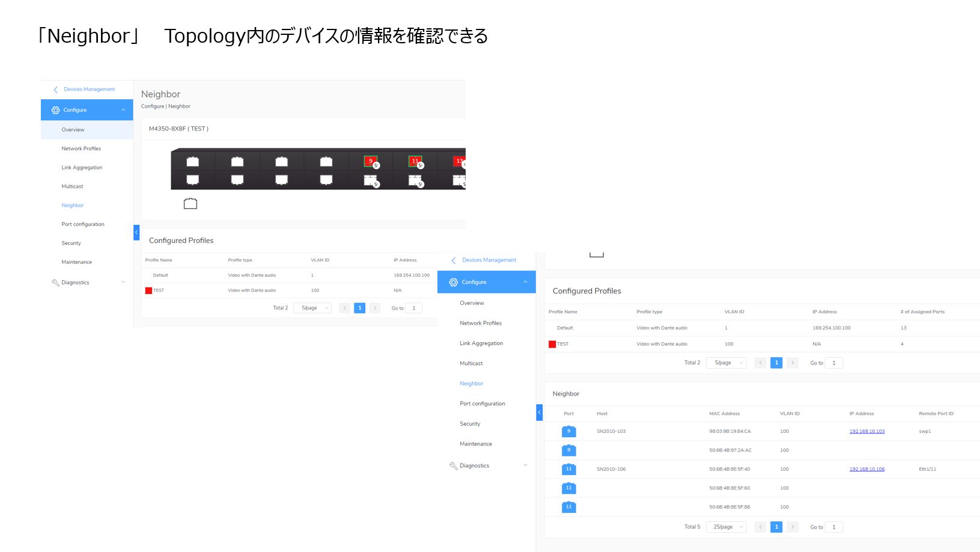Collapse the upper-left sidebar with its blue handle
Viewport: 980px width, 552px height.
pos(136,232)
